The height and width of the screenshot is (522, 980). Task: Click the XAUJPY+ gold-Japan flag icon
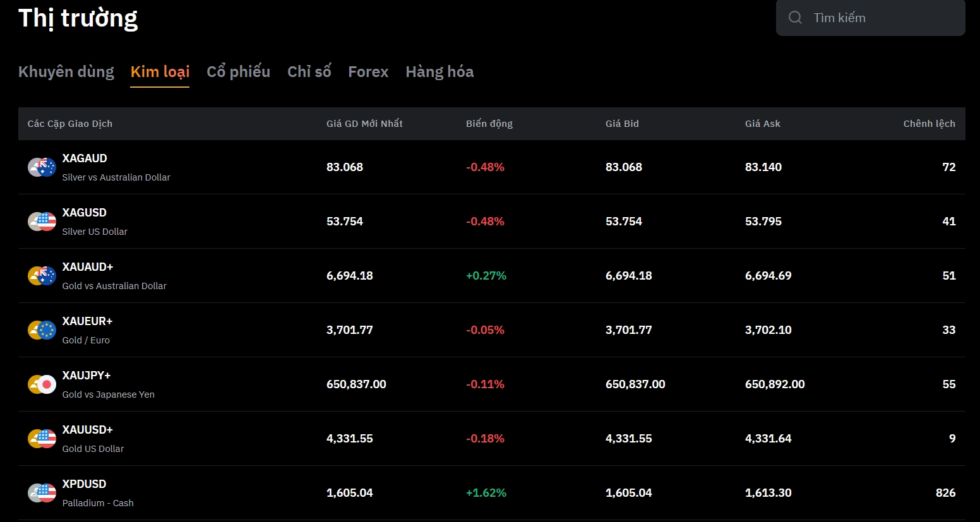pyautogui.click(x=42, y=384)
